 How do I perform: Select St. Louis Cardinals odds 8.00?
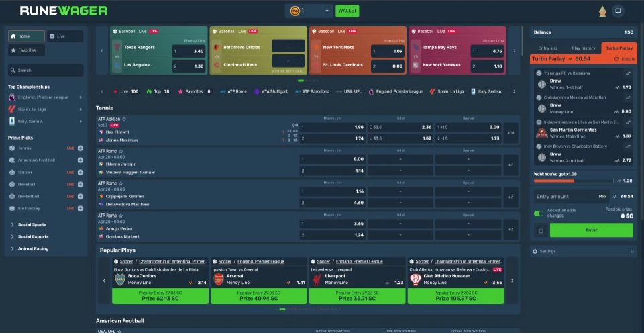click(x=387, y=66)
